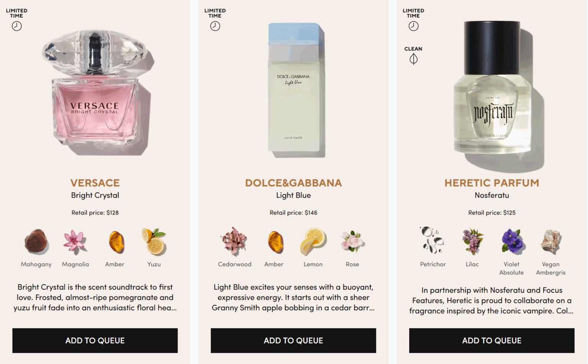Add Heretic Nosferatu to queue

click(x=492, y=340)
